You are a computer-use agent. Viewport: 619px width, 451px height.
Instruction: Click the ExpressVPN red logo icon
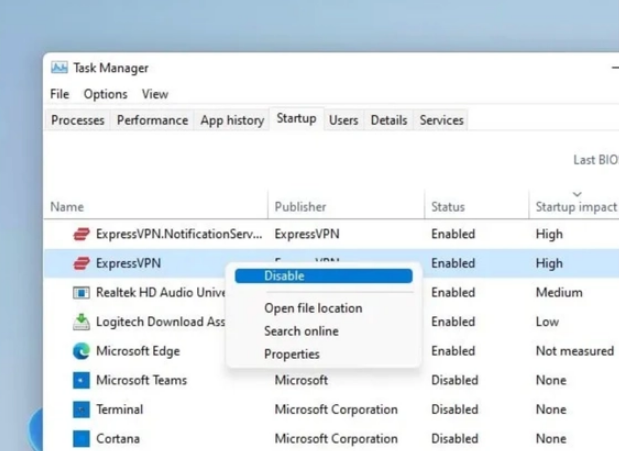(x=81, y=263)
